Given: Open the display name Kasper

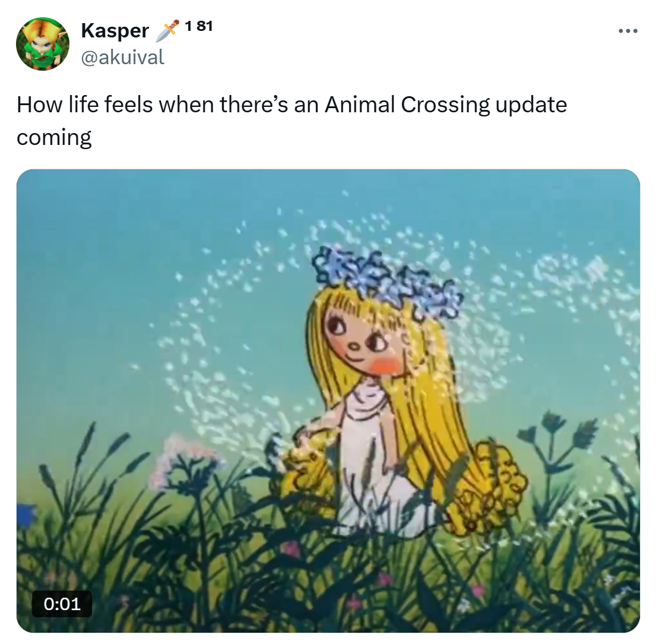Looking at the screenshot, I should (115, 31).
